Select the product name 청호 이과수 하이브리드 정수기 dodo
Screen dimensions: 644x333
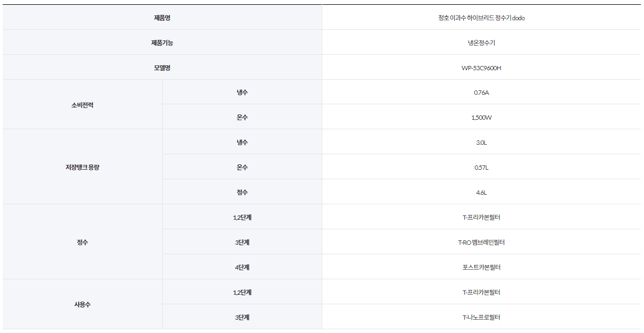pyautogui.click(x=481, y=18)
